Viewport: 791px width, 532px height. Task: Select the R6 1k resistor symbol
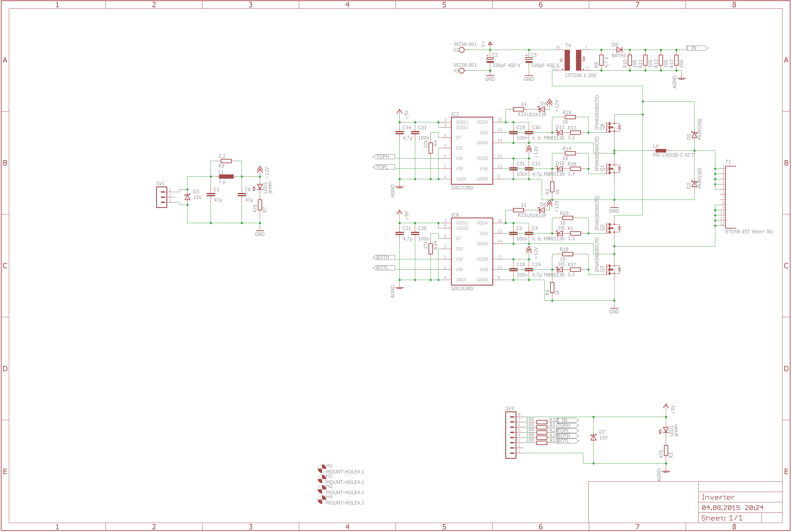pos(552,288)
